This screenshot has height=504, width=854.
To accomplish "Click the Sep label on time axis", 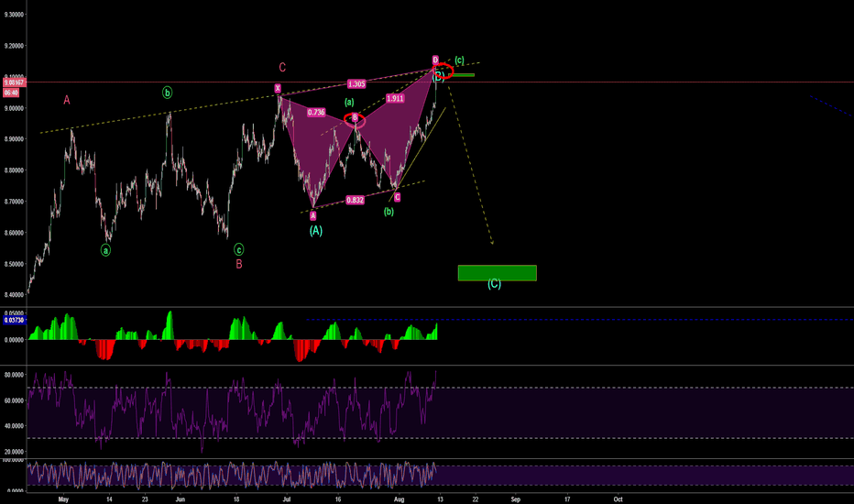I will [x=515, y=499].
